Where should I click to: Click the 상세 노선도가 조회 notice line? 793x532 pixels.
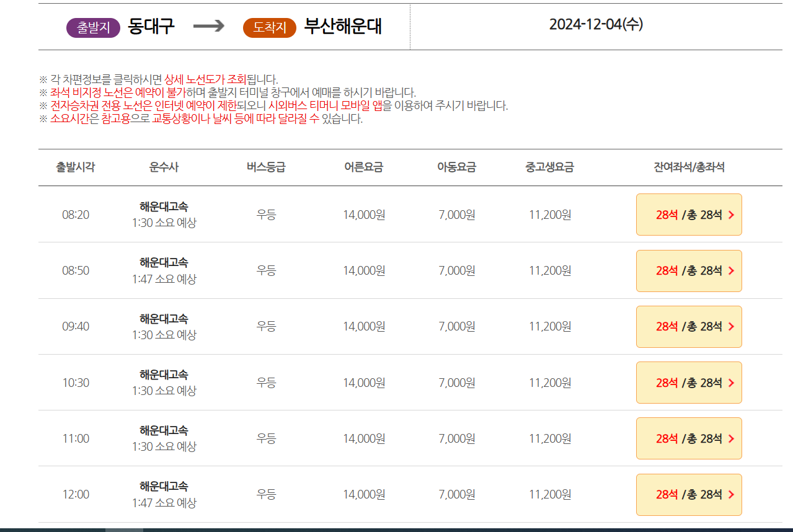point(159,79)
